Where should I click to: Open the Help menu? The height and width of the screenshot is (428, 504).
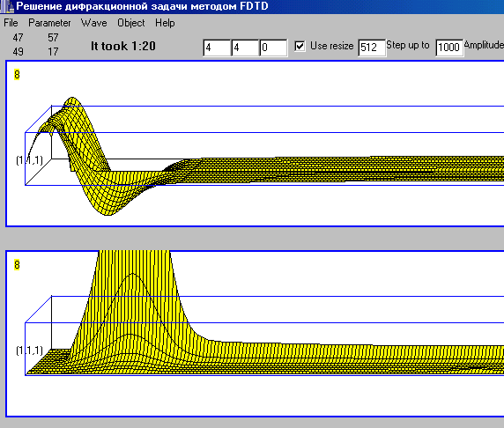coord(165,23)
